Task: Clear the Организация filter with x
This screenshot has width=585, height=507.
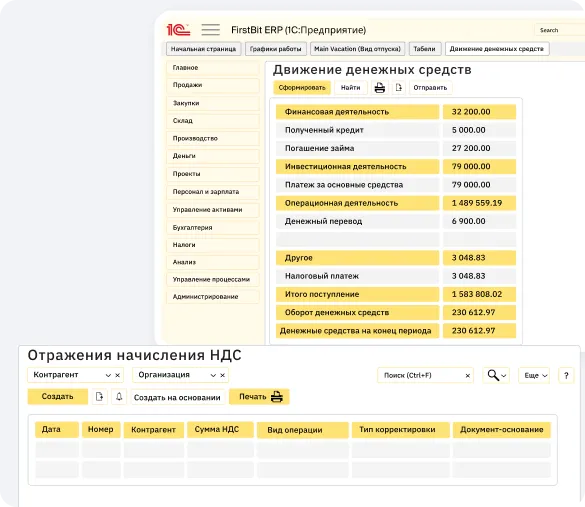Action: click(222, 375)
